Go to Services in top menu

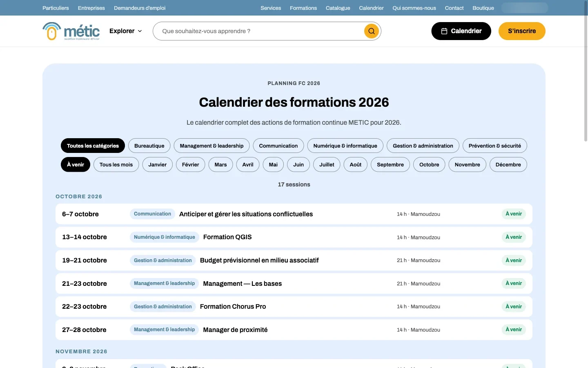click(x=271, y=8)
